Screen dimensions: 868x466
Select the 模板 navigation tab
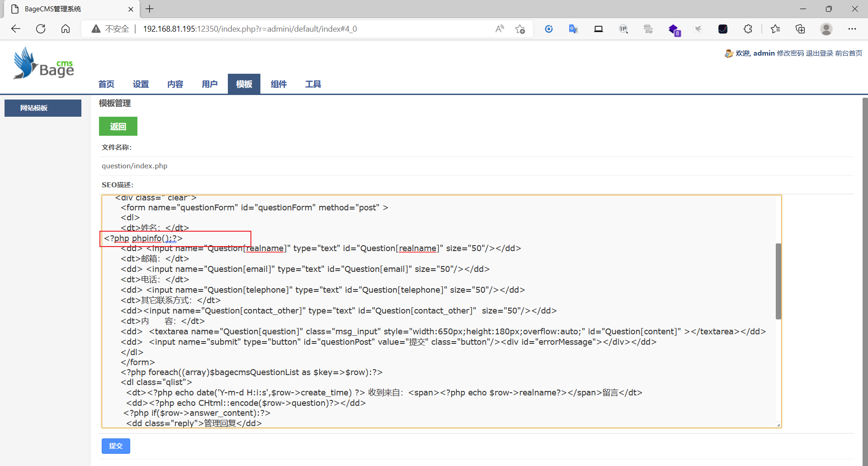click(x=244, y=84)
